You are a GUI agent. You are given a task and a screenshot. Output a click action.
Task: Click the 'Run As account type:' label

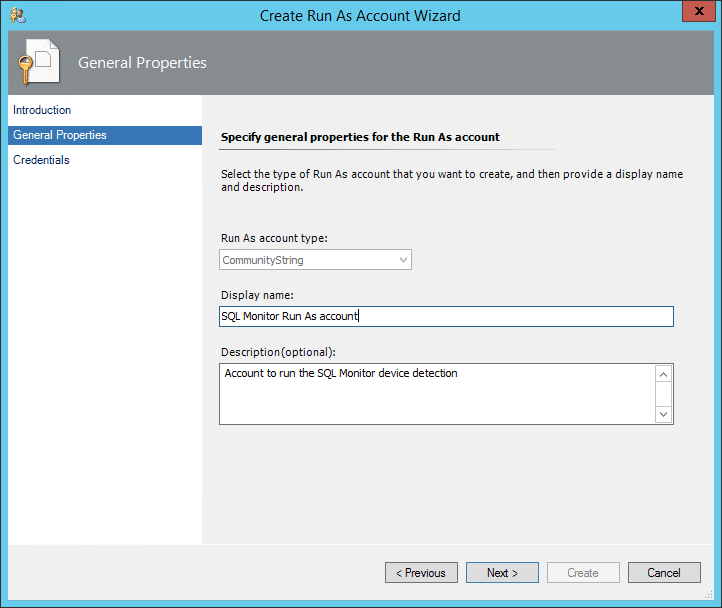[x=274, y=238]
